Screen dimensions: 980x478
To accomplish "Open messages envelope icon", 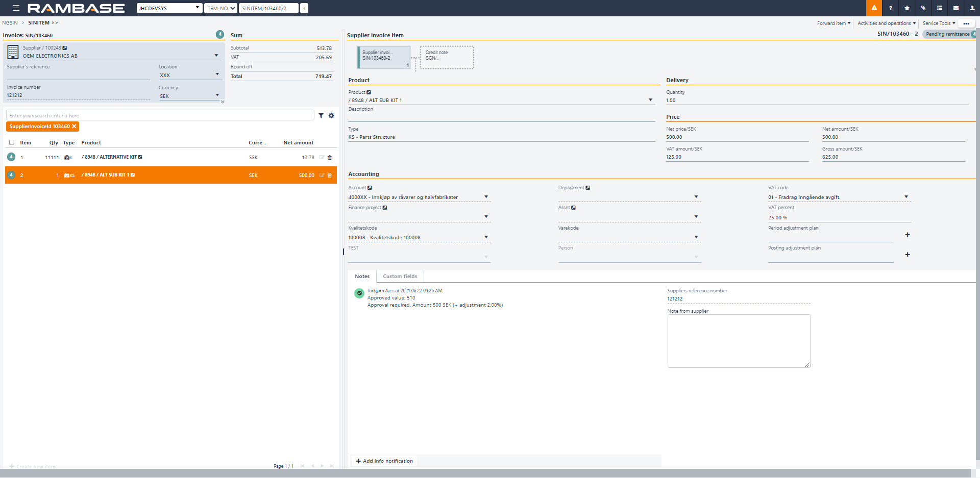I will (955, 8).
